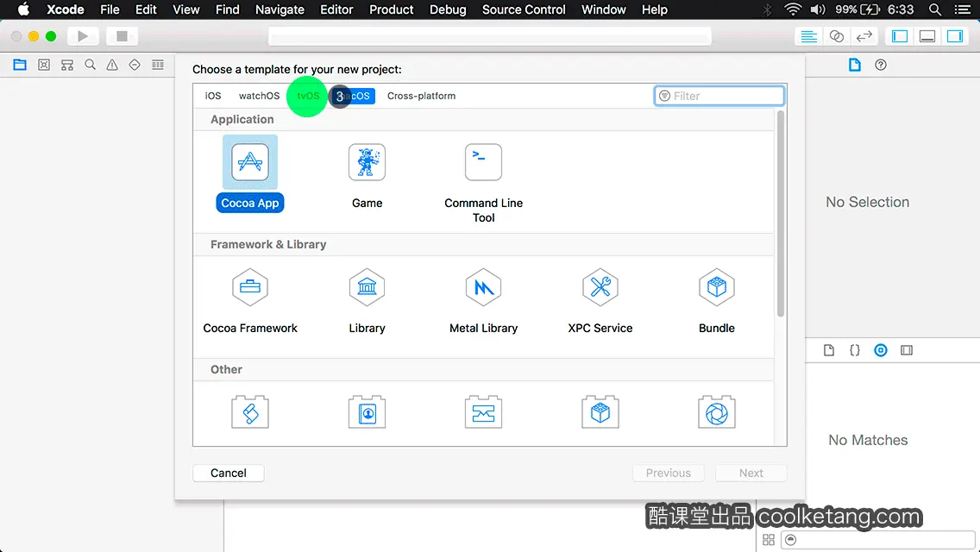Click the Previous button

(668, 474)
